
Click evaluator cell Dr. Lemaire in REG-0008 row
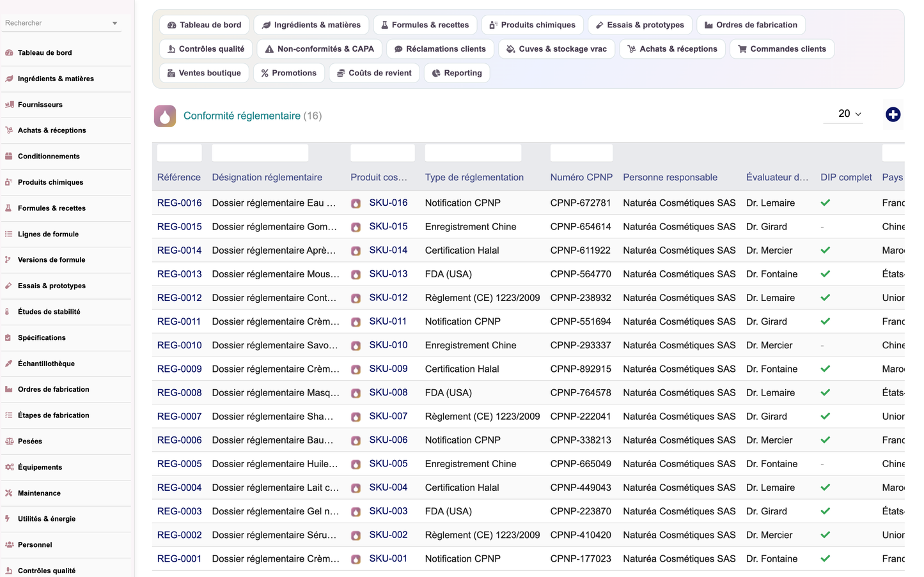pyautogui.click(x=771, y=393)
